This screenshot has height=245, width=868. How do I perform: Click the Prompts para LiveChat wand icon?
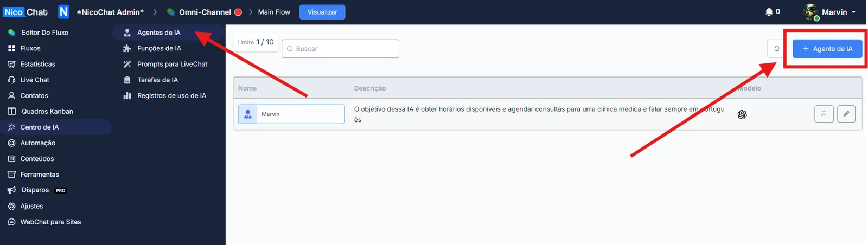coord(127,64)
